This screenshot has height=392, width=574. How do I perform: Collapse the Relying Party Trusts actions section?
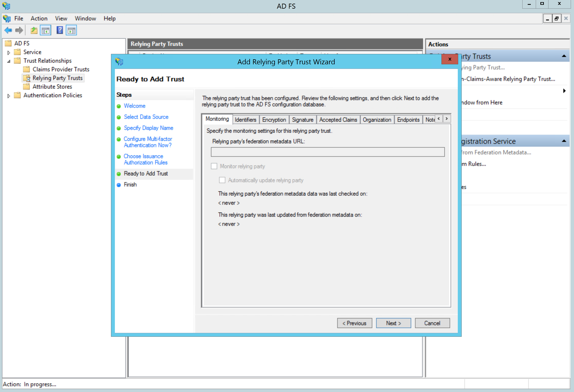564,56
